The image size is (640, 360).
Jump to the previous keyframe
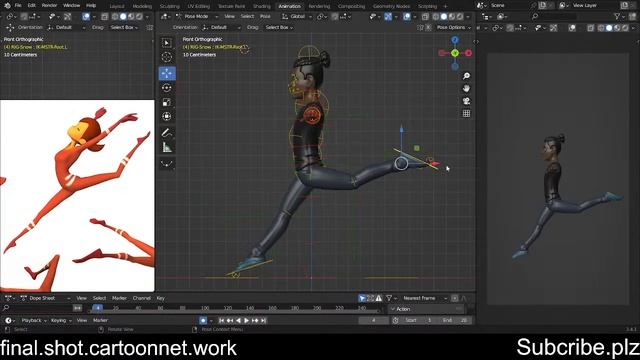pyautogui.click(x=230, y=321)
